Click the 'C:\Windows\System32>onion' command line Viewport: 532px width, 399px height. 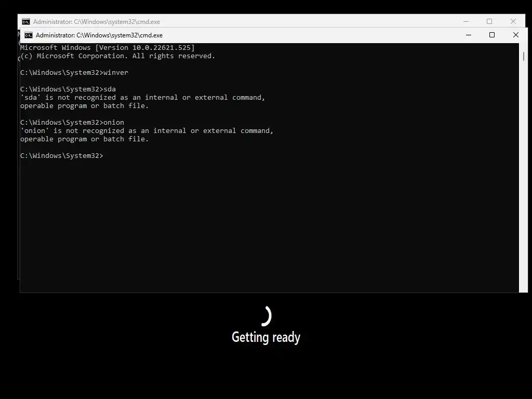72,123
